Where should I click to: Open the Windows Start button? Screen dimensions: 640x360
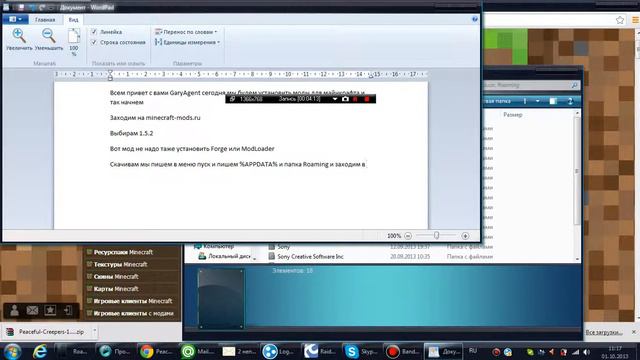tap(13, 351)
